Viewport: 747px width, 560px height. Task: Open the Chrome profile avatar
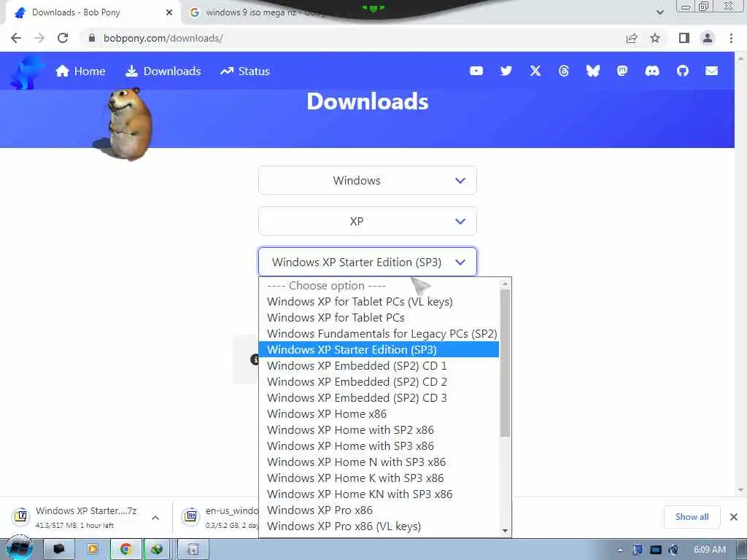click(x=708, y=38)
